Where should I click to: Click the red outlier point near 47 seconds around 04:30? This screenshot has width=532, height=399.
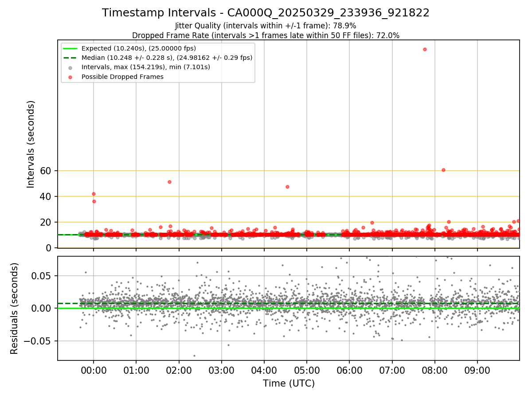[287, 187]
